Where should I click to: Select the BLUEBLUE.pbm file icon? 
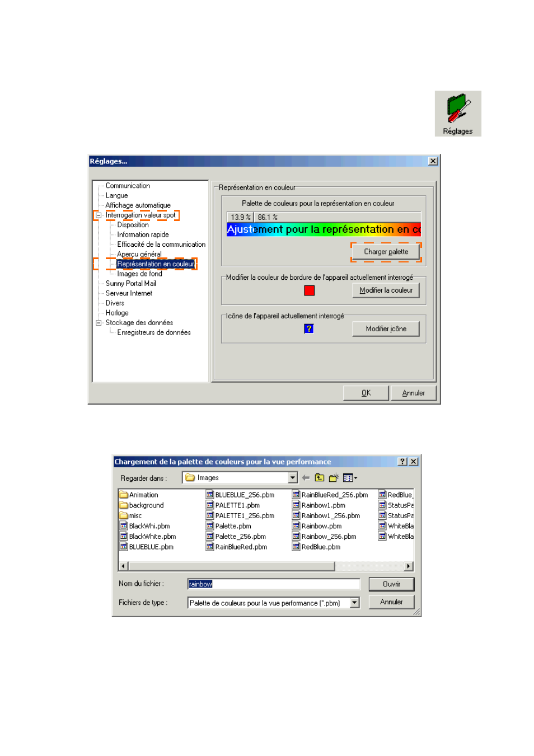pyautogui.click(x=124, y=547)
